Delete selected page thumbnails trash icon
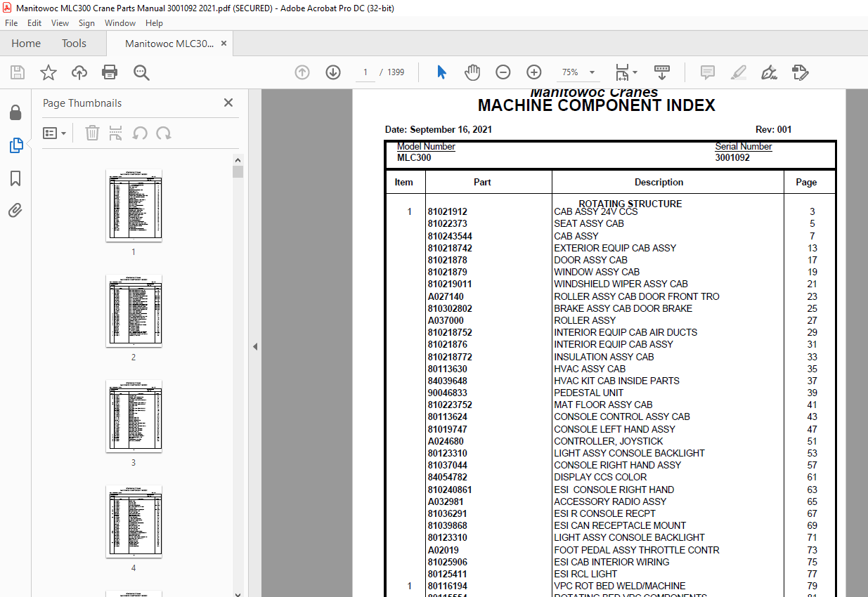The image size is (868, 597). [92, 133]
